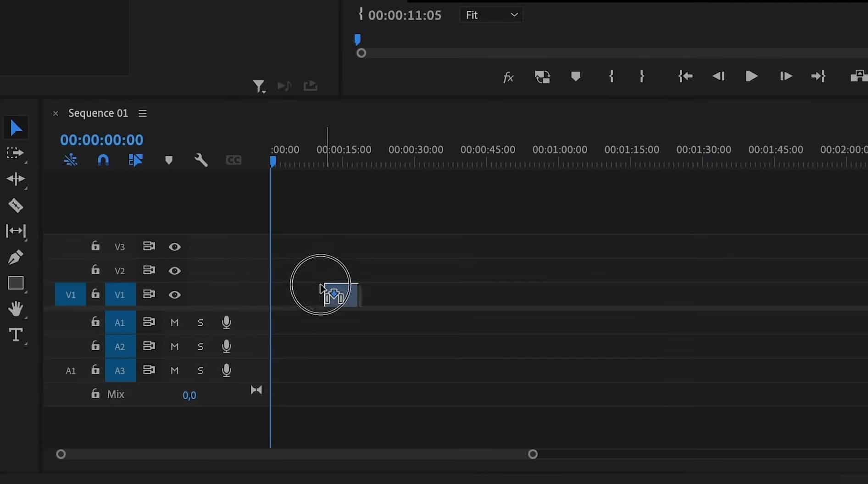868x484 pixels.
Task: Toggle lock on track V2
Action: (x=95, y=270)
